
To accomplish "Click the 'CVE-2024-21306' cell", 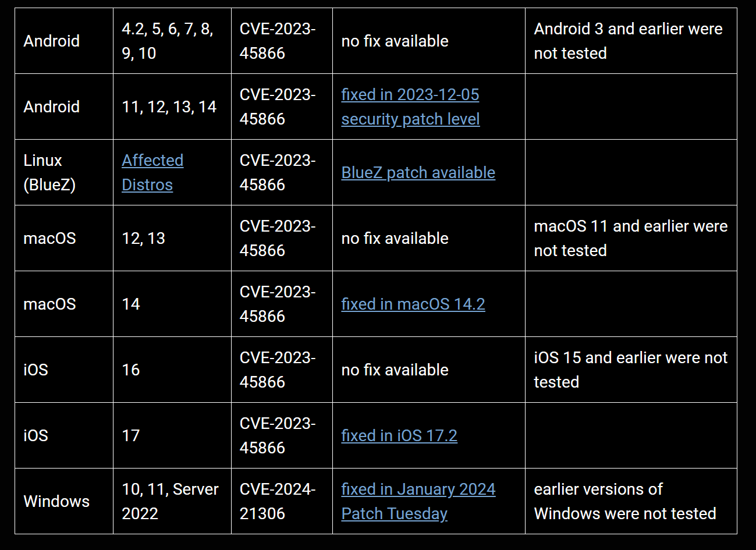I will [x=282, y=501].
